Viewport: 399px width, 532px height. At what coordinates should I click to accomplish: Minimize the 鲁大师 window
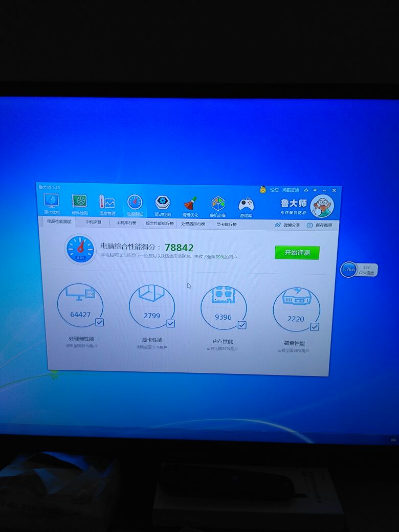coord(324,190)
